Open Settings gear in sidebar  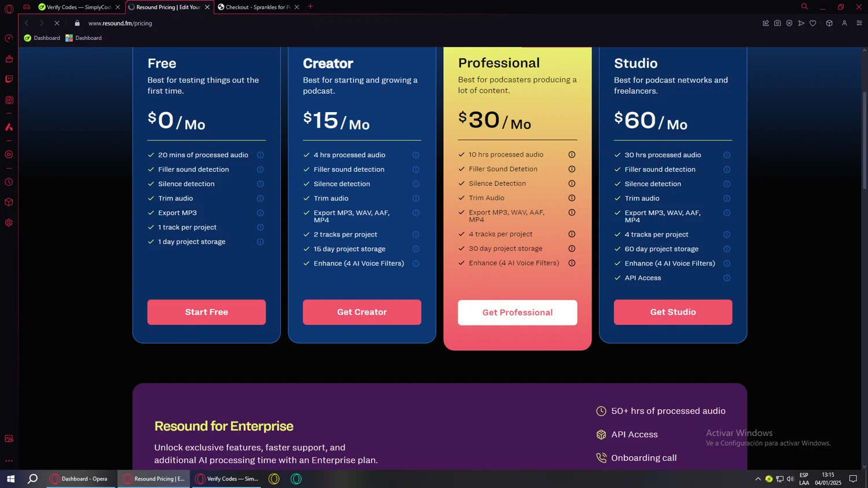(x=9, y=223)
